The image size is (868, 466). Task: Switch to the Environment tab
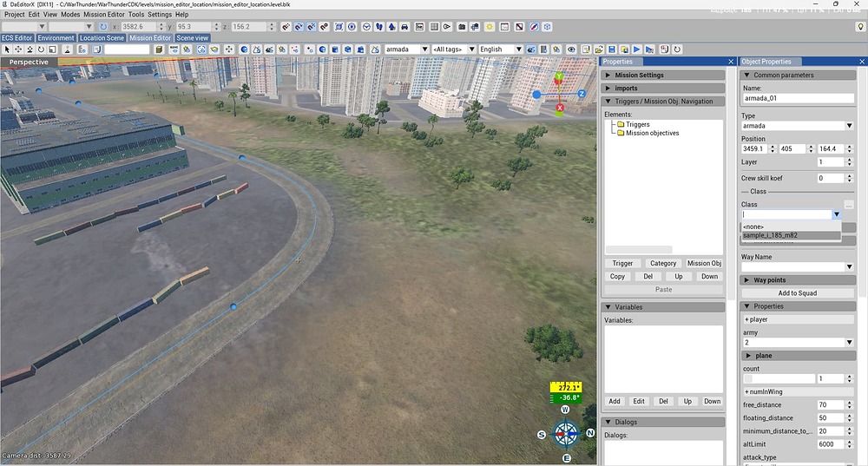[56, 37]
